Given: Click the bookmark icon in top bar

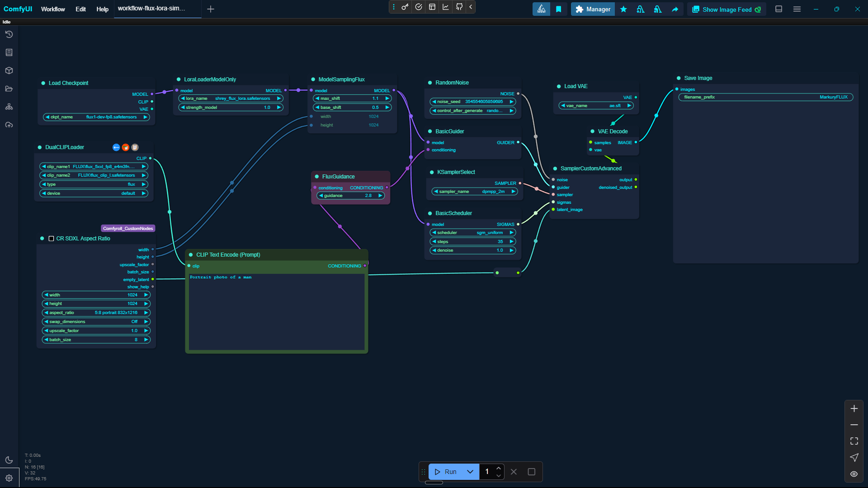Looking at the screenshot, I should [559, 9].
